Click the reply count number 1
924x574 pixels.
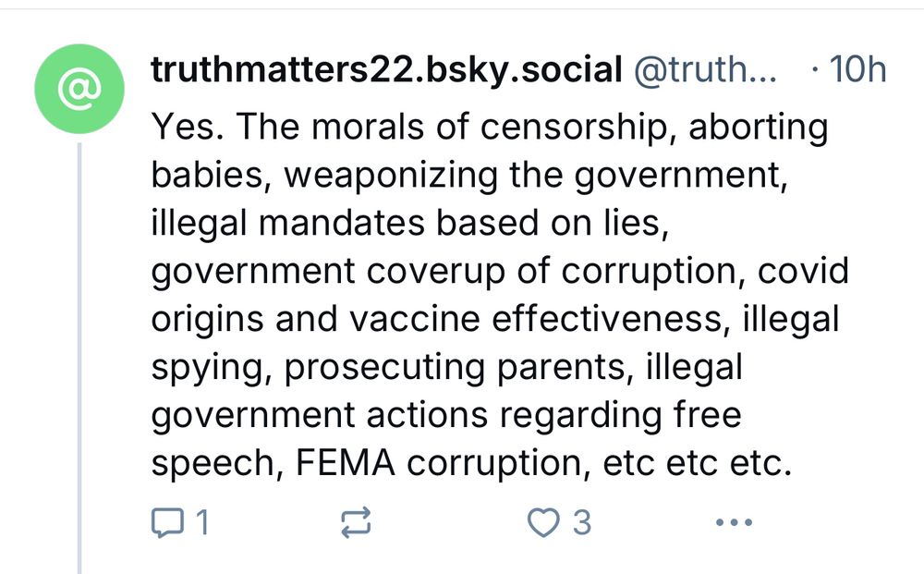(x=202, y=524)
